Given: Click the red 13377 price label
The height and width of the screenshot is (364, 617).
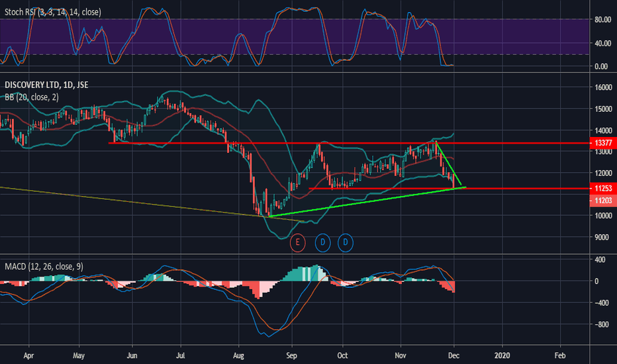Looking at the screenshot, I should point(603,143).
